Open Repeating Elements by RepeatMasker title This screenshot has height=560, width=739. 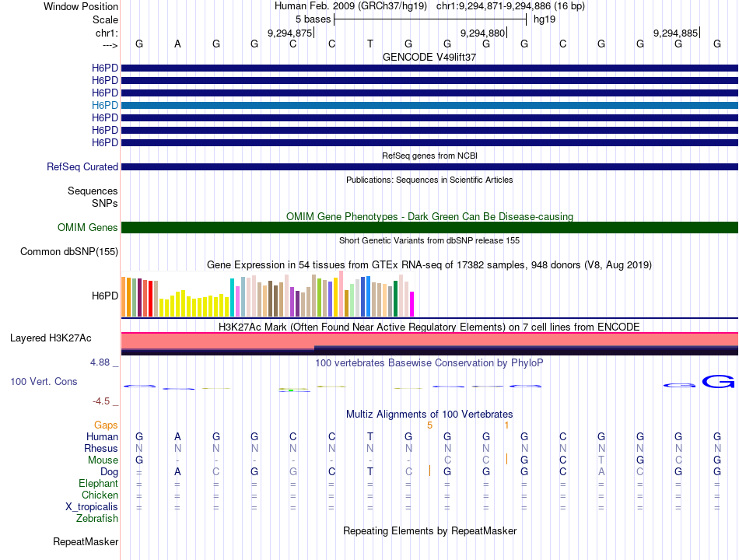click(429, 531)
